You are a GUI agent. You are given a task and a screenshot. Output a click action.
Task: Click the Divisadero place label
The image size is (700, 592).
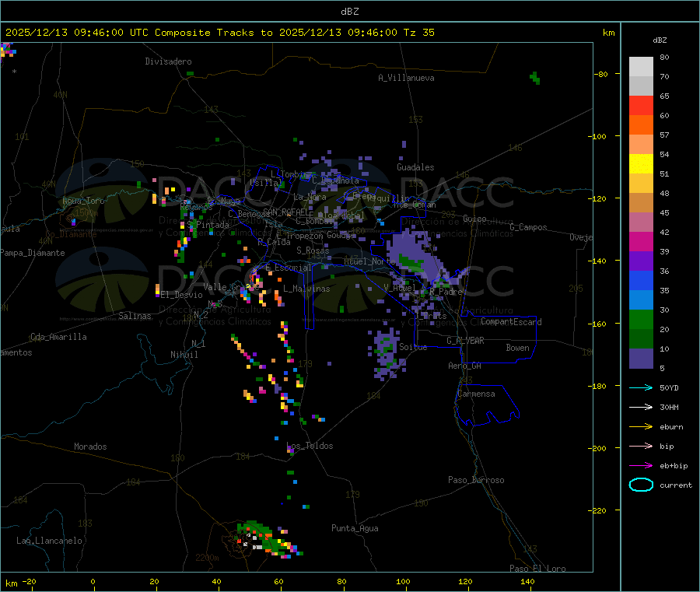[x=168, y=61]
